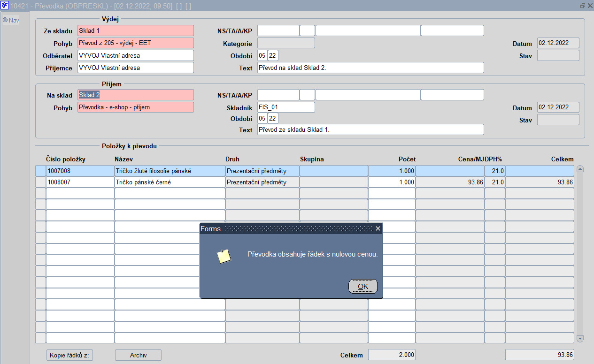Select the row marker of item 1008007
The image size is (594, 364).
(40, 182)
